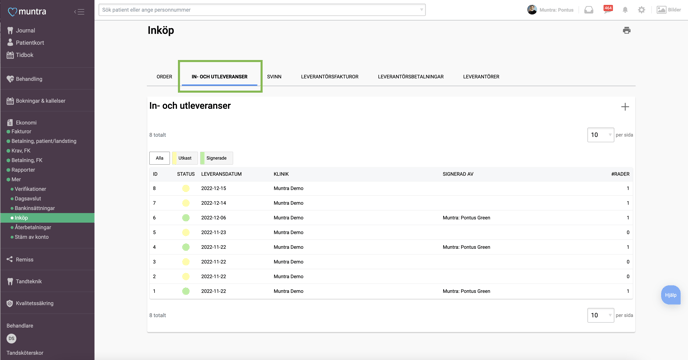Open Patientkort in the sidebar
Image resolution: width=688 pixels, height=360 pixels.
25,43
